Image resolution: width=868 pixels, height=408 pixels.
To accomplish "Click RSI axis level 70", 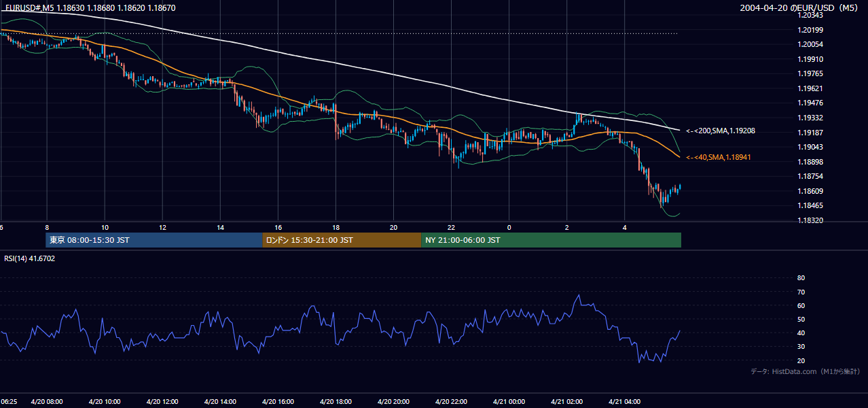I will (801, 292).
